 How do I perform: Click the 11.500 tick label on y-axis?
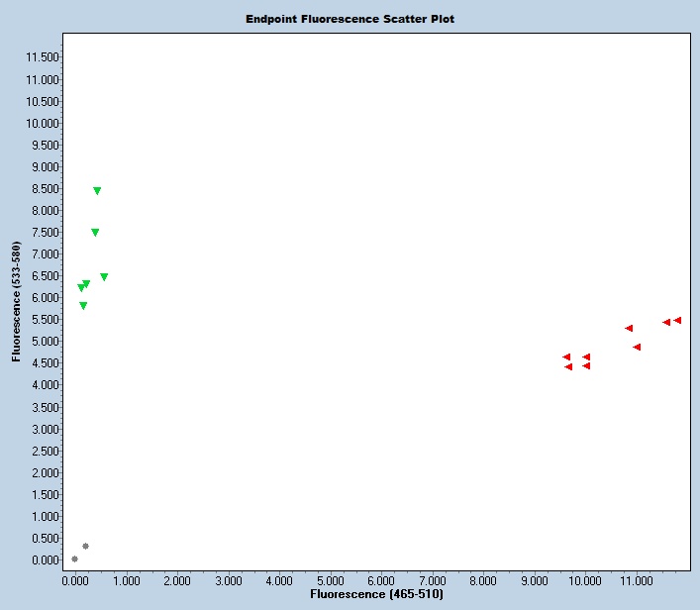[x=44, y=57]
